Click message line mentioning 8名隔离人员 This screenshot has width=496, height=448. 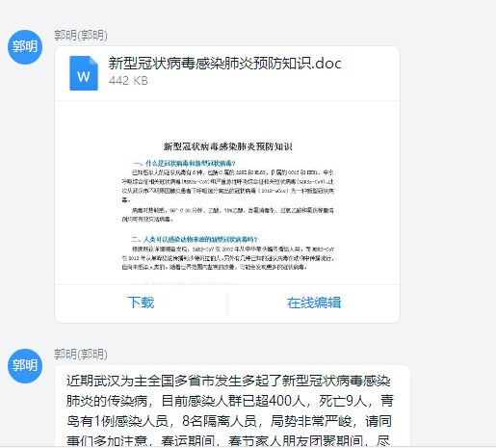(x=229, y=421)
